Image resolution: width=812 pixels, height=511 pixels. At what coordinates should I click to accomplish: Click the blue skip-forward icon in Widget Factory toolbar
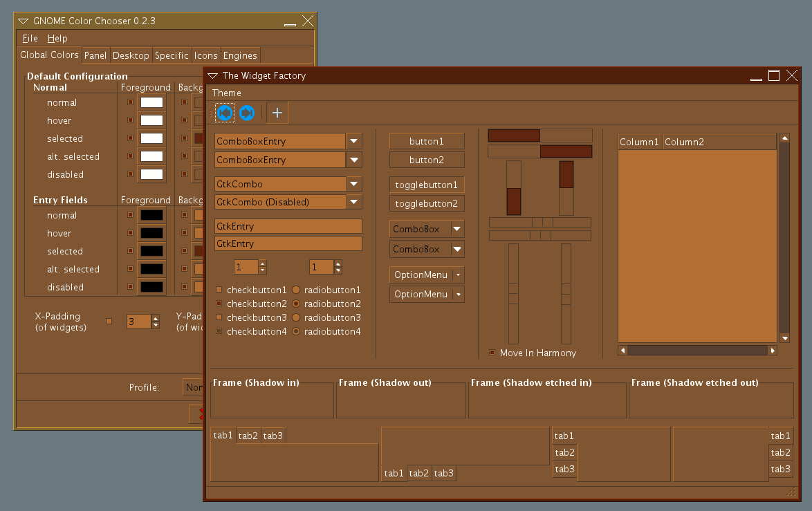[x=247, y=112]
